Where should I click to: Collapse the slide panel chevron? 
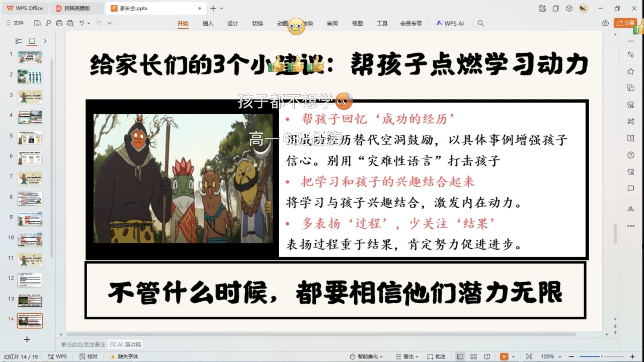[x=45, y=41]
